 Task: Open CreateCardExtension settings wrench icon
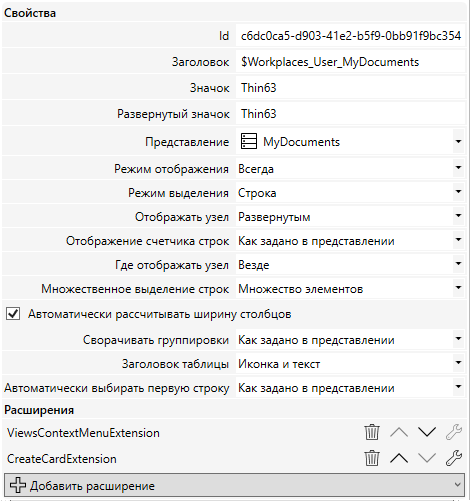pyautogui.click(x=454, y=458)
